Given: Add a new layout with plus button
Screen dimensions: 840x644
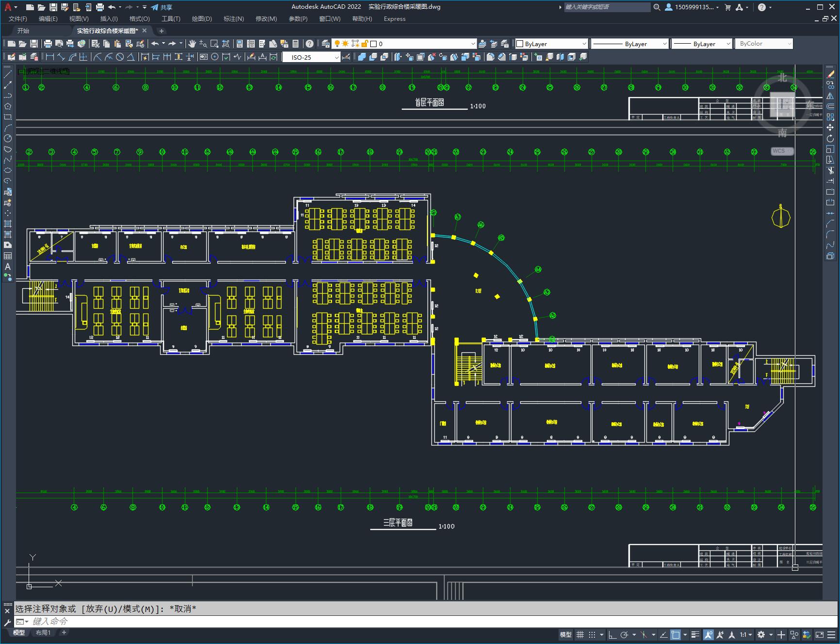Looking at the screenshot, I should click(x=64, y=632).
